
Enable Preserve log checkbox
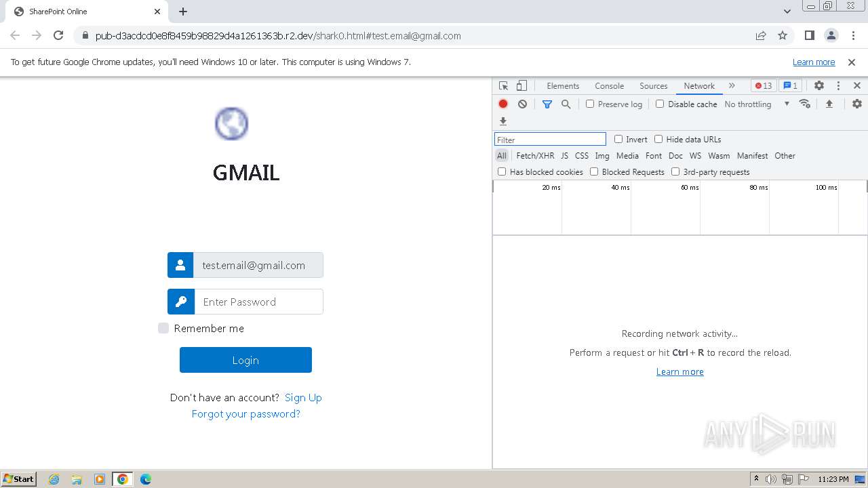pos(590,104)
